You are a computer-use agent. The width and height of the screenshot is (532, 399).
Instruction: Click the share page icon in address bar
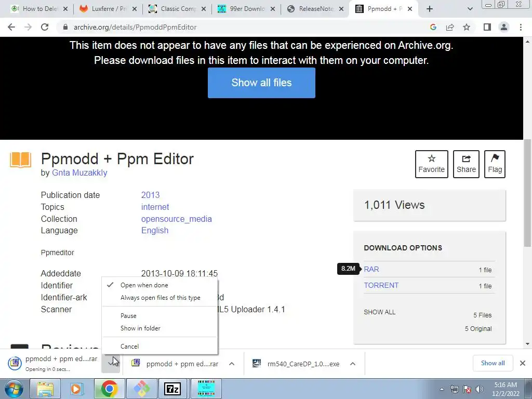[450, 27]
